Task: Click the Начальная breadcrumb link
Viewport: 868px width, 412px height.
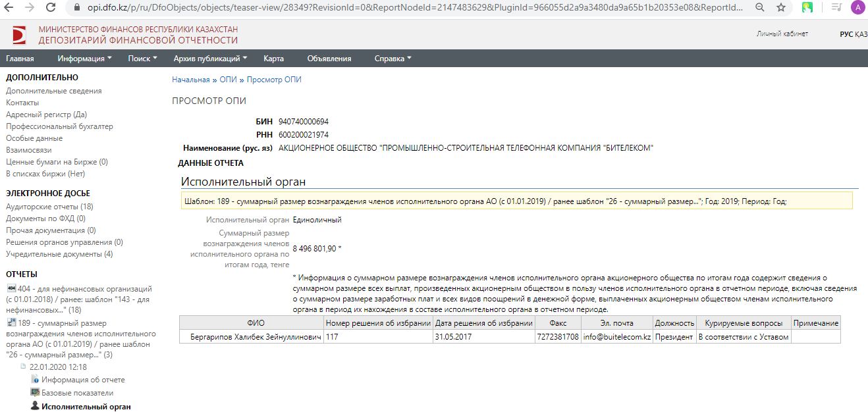Action: [190, 80]
